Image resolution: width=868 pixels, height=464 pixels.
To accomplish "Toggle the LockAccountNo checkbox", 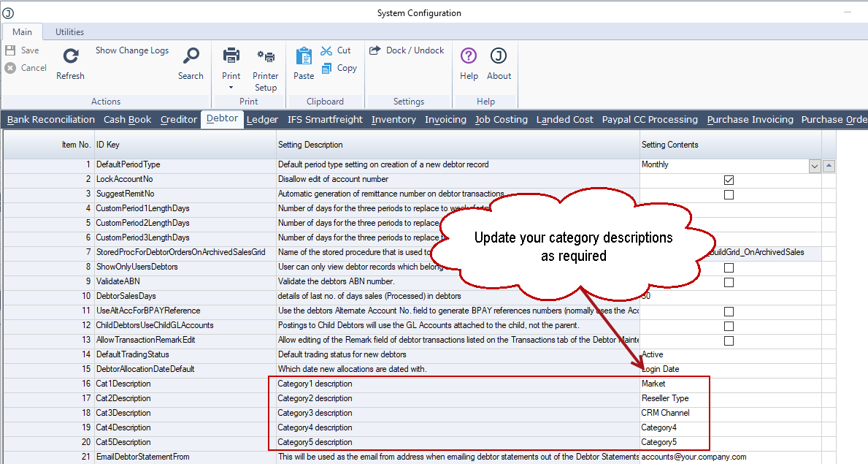I will (x=729, y=180).
